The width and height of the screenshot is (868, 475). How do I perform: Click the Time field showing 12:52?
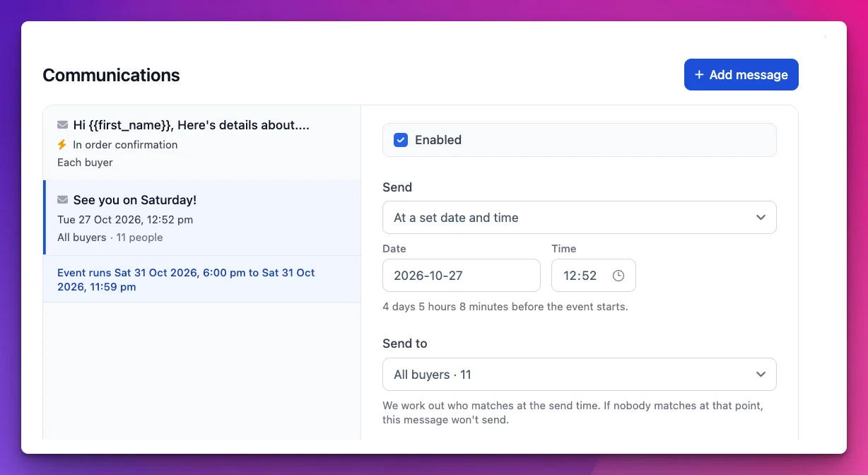coord(594,276)
